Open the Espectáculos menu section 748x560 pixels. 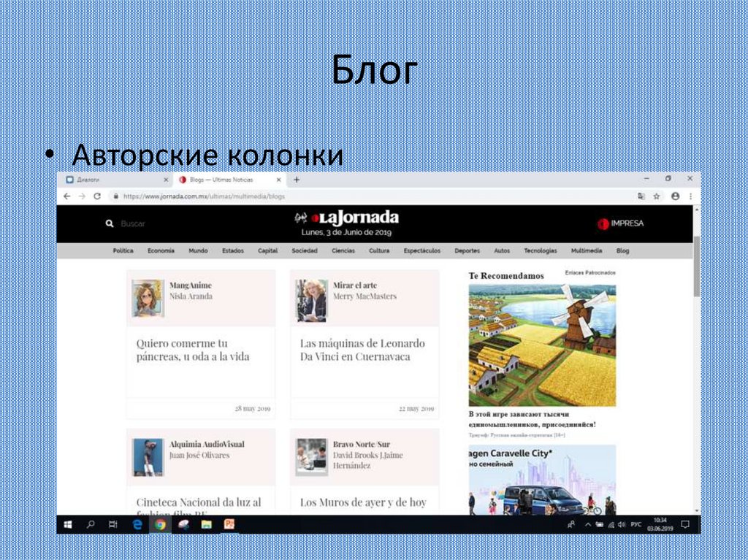click(x=421, y=250)
